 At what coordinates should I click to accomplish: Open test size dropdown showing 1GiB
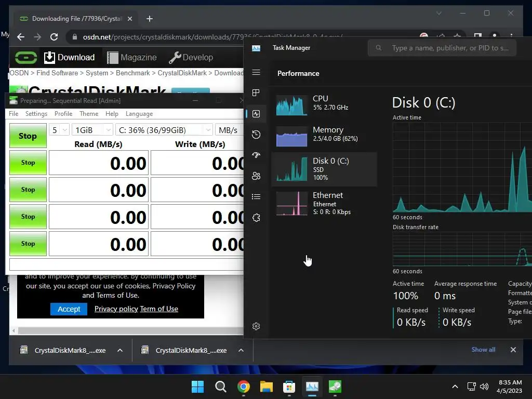(92, 130)
